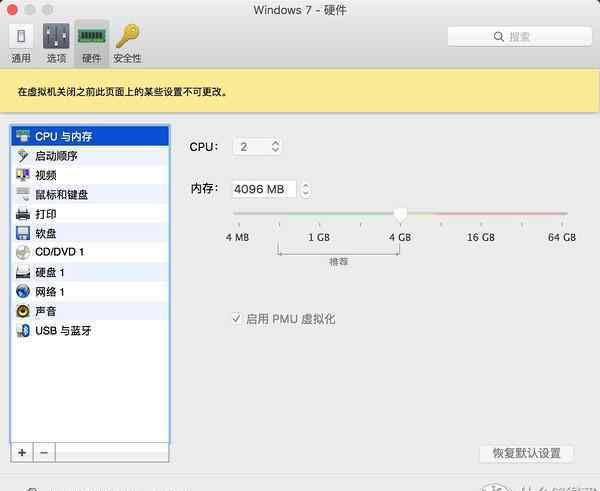Select the 软盘 floppy disk item
The image size is (600, 491).
pos(90,233)
